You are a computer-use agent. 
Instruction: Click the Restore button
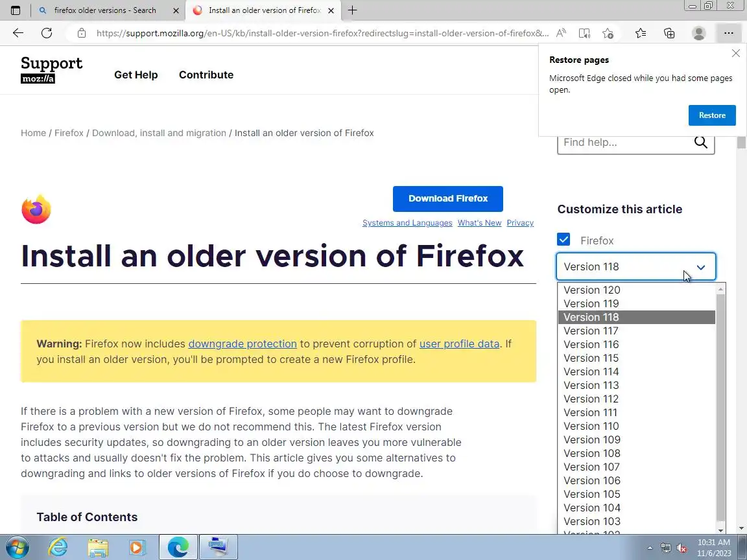[x=712, y=115]
